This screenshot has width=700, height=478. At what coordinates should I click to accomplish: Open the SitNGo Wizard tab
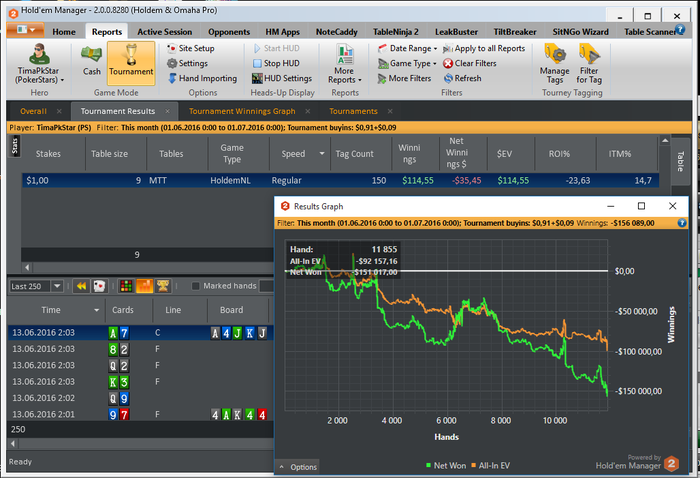click(x=580, y=32)
